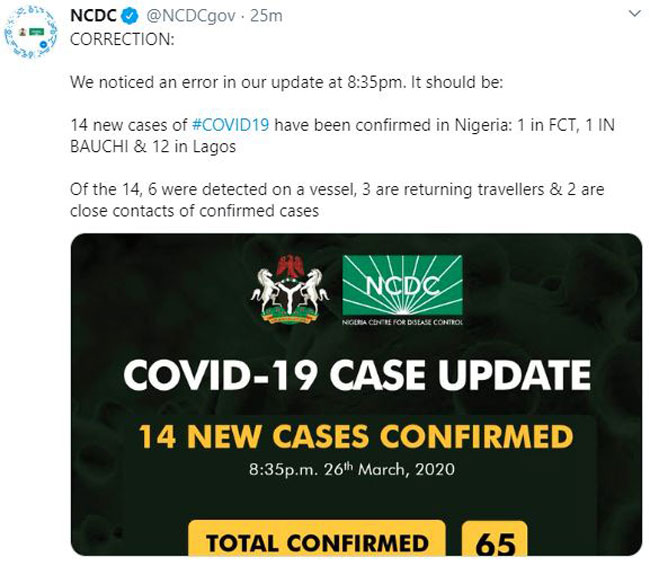Click the CORRECTION: line of the tweet
Image resolution: width=650 pixels, height=566 pixels.
coord(122,39)
